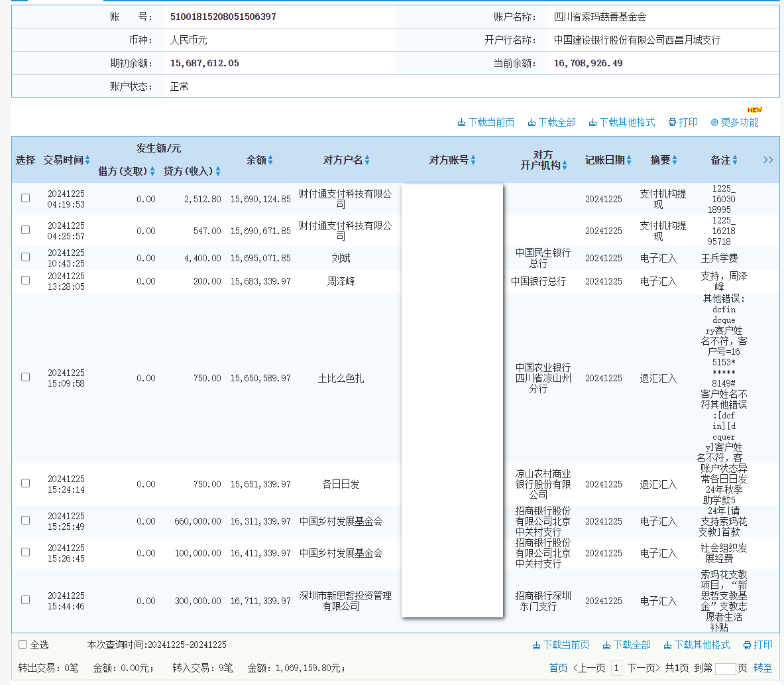The width and height of the screenshot is (784, 685).
Task: Click the top 打印 printer icon
Action: pos(673,123)
